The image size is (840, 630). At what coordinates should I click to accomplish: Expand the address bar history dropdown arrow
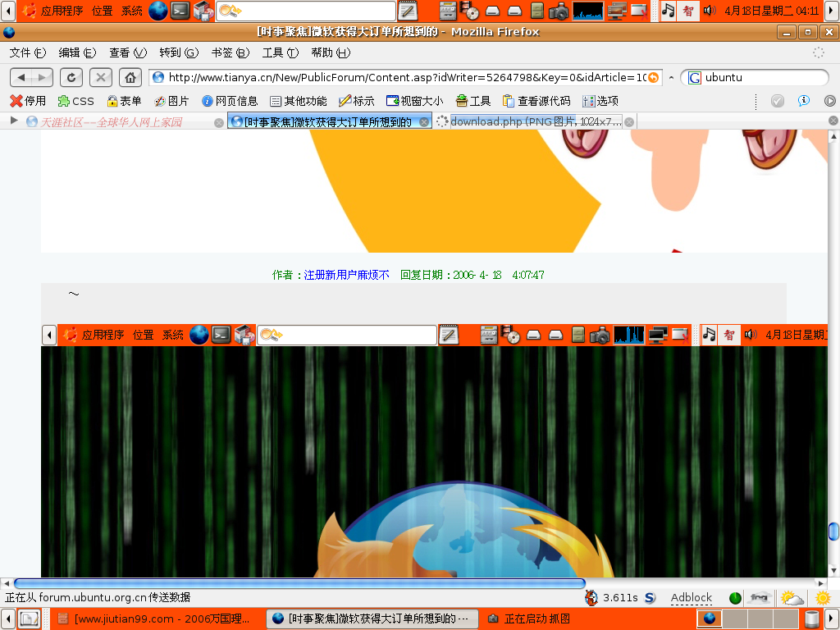tap(671, 78)
